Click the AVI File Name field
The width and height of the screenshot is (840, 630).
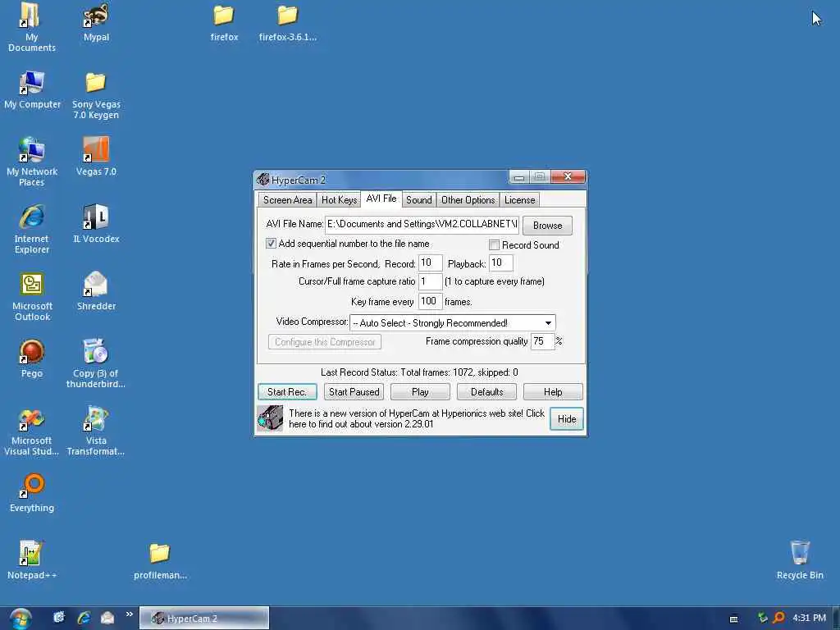pyautogui.click(x=422, y=225)
